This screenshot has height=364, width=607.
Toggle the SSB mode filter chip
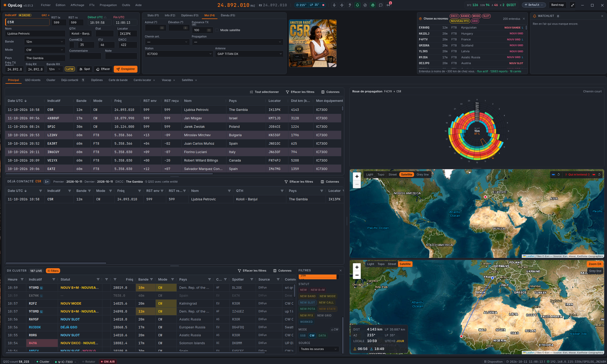click(x=303, y=336)
